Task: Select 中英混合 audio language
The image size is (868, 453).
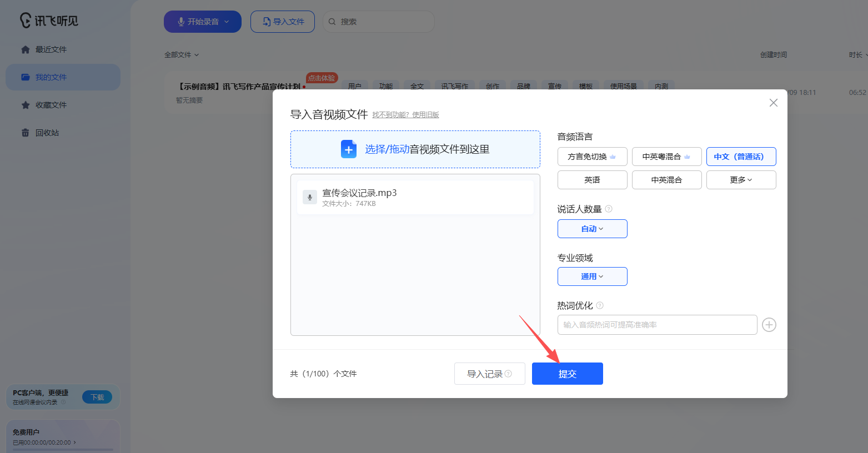Action: click(x=667, y=180)
